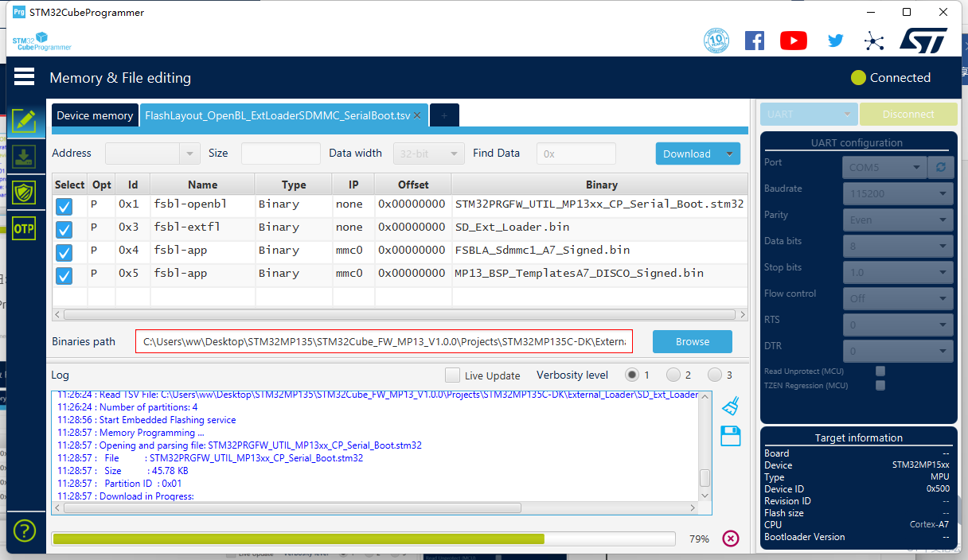Viewport: 968px width, 560px height.
Task: Open the UART interface dropdown
Action: coord(809,114)
